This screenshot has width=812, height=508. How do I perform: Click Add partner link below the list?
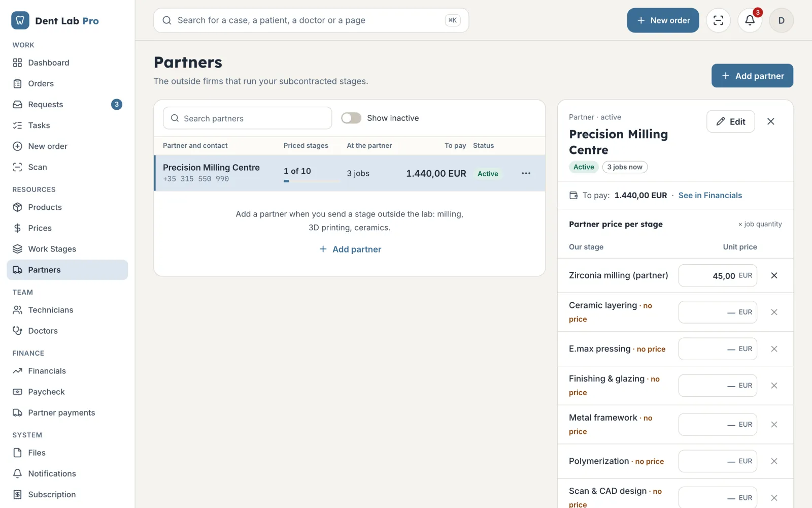click(x=350, y=249)
